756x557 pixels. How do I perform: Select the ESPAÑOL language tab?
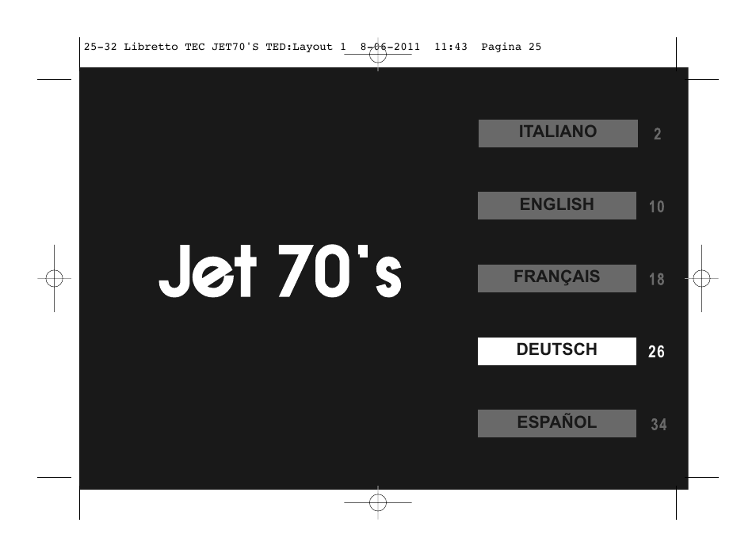557,423
